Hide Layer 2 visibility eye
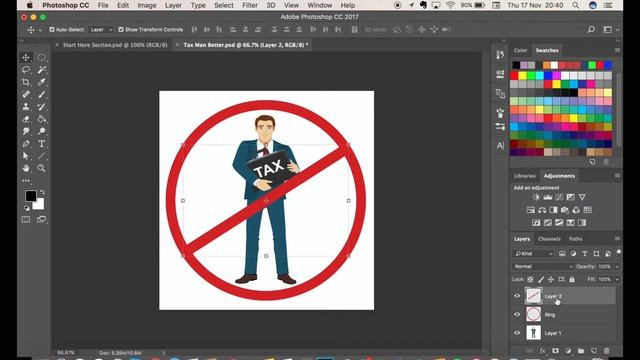This screenshot has height=360, width=640. click(x=517, y=296)
